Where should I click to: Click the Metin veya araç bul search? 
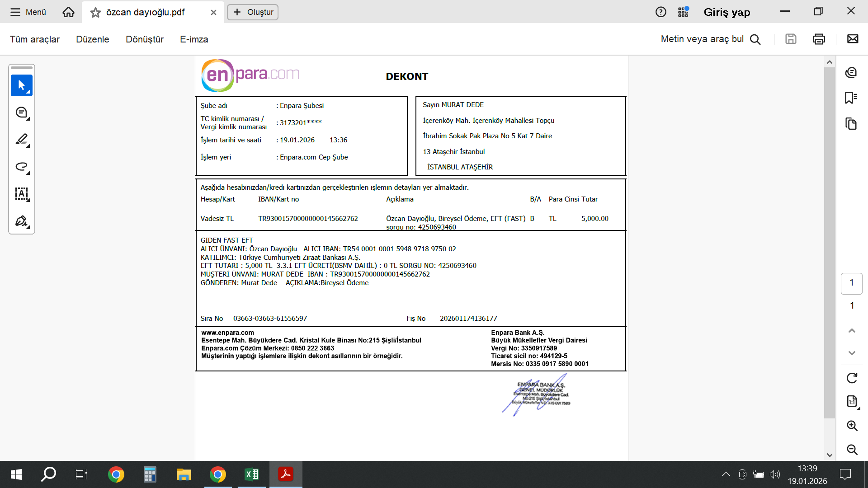[x=711, y=39]
